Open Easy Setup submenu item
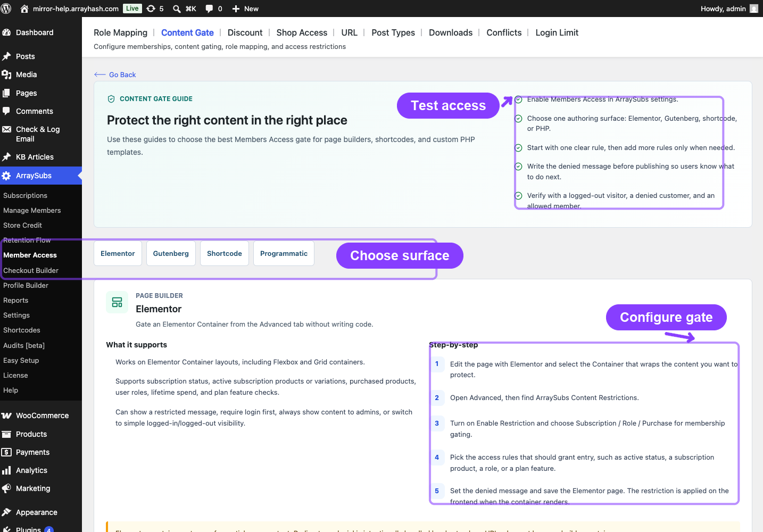Viewport: 763px width, 532px height. tap(21, 361)
